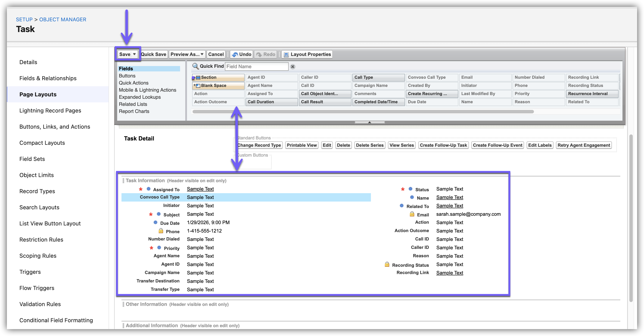Clear Quick Find with the X icon

292,67
